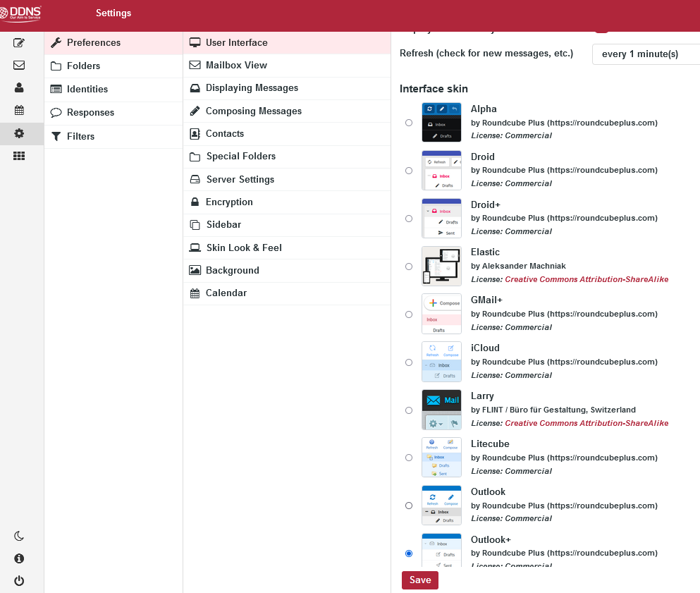Image resolution: width=700 pixels, height=593 pixels.
Task: Select the Droid+ skin radio button
Action: pyautogui.click(x=408, y=219)
